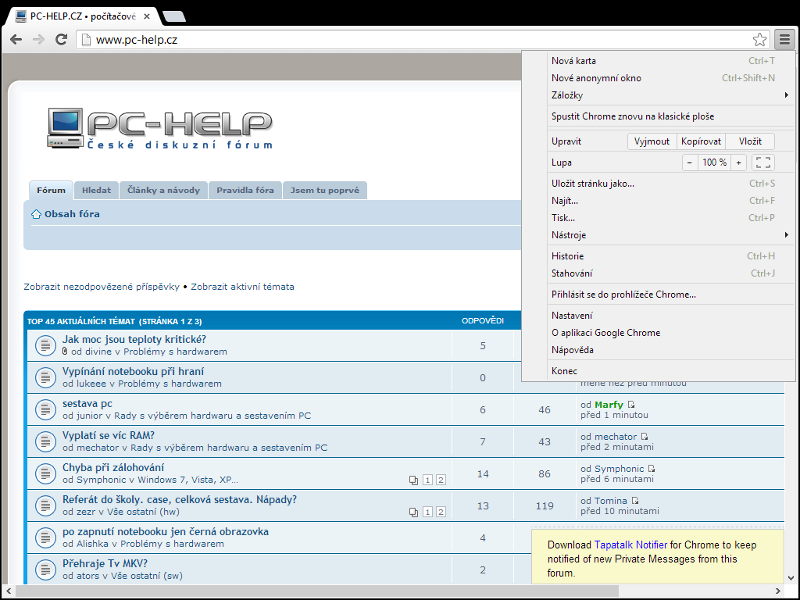800x600 pixels.
Task: Choose Spustit Chrome znovu na klasické ploše
Action: click(x=671, y=116)
